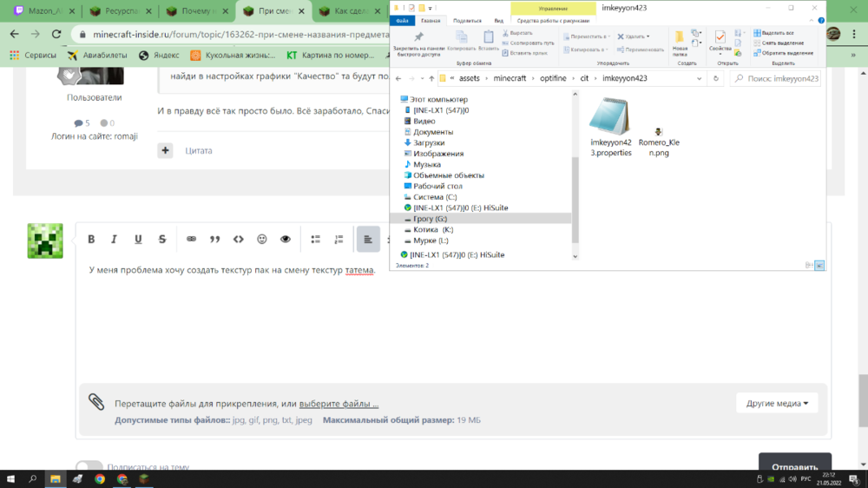Toggle left text alignment
The width and height of the screenshot is (868, 488).
[368, 240]
